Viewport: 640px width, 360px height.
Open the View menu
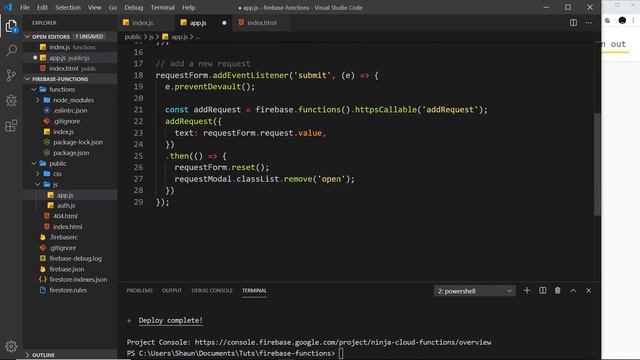click(94, 7)
